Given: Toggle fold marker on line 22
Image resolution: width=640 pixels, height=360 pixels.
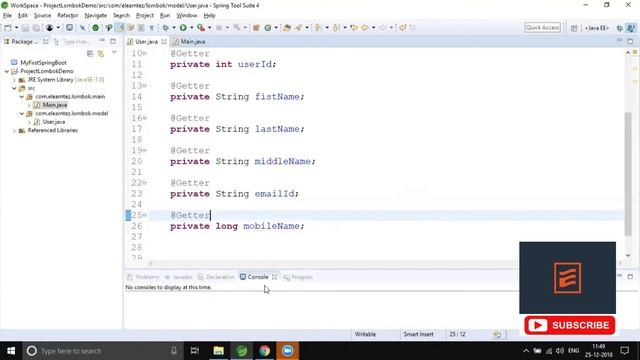Looking at the screenshot, I should 145,182.
